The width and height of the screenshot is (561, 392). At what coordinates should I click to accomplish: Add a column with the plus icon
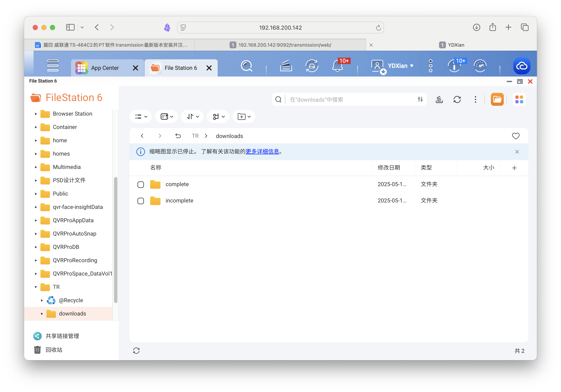point(514,168)
